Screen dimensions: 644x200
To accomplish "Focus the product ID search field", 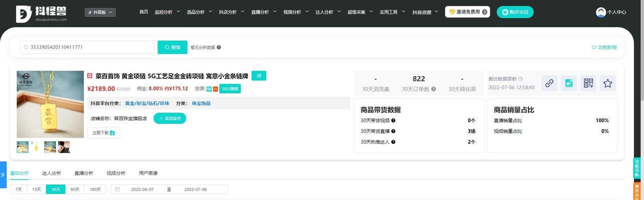I will 87,47.
